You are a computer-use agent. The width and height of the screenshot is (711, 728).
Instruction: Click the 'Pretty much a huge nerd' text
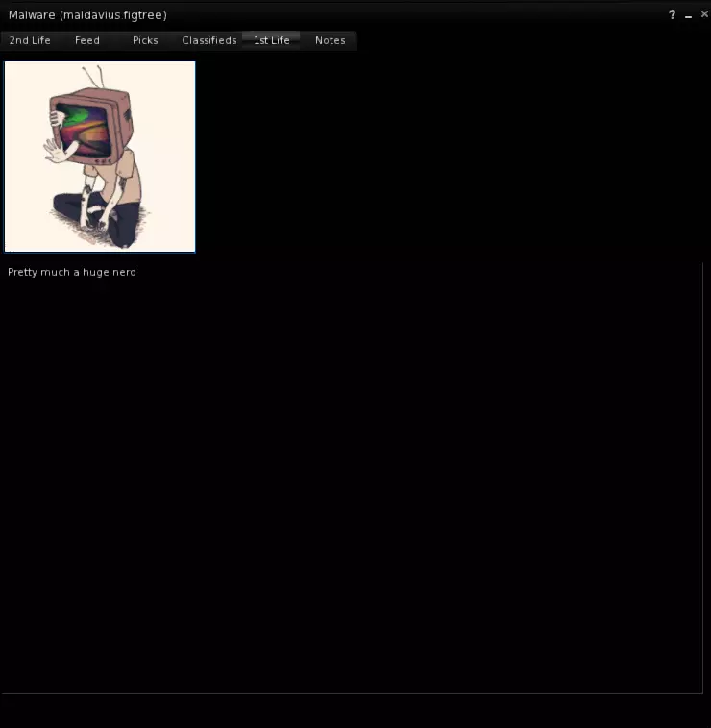coord(72,272)
